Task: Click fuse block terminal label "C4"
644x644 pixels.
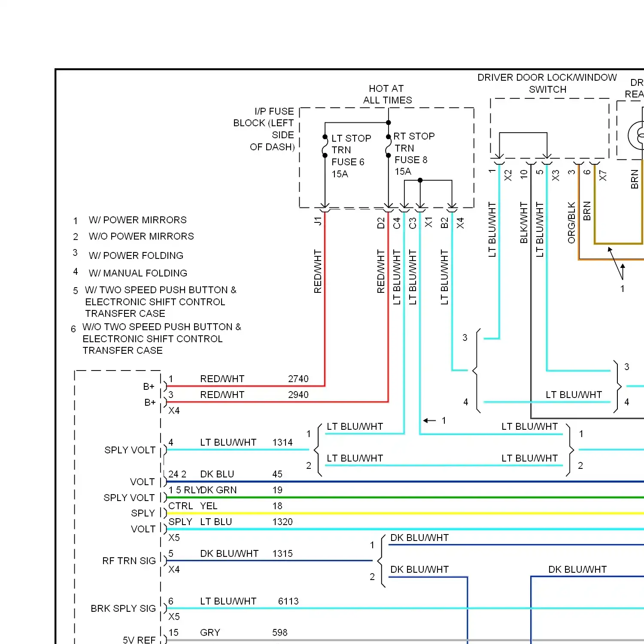Action: tap(397, 223)
